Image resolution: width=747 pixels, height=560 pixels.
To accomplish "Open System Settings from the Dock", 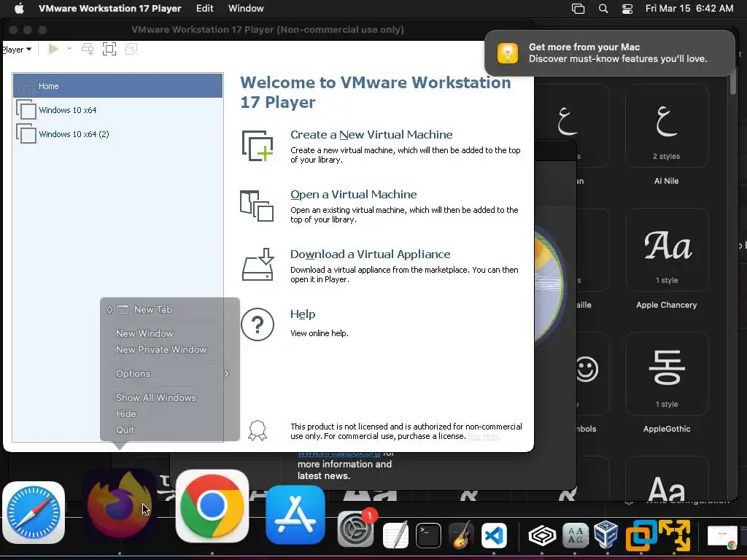I will [355, 529].
